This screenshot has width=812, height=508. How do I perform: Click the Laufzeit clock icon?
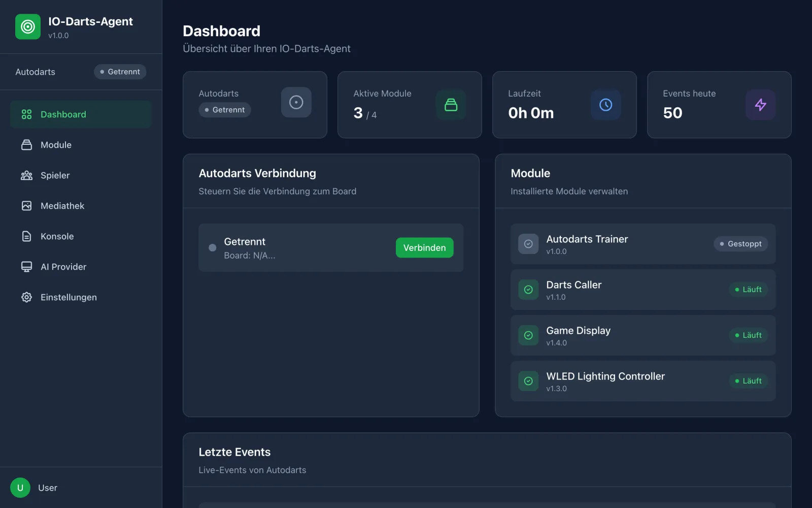[x=606, y=105]
